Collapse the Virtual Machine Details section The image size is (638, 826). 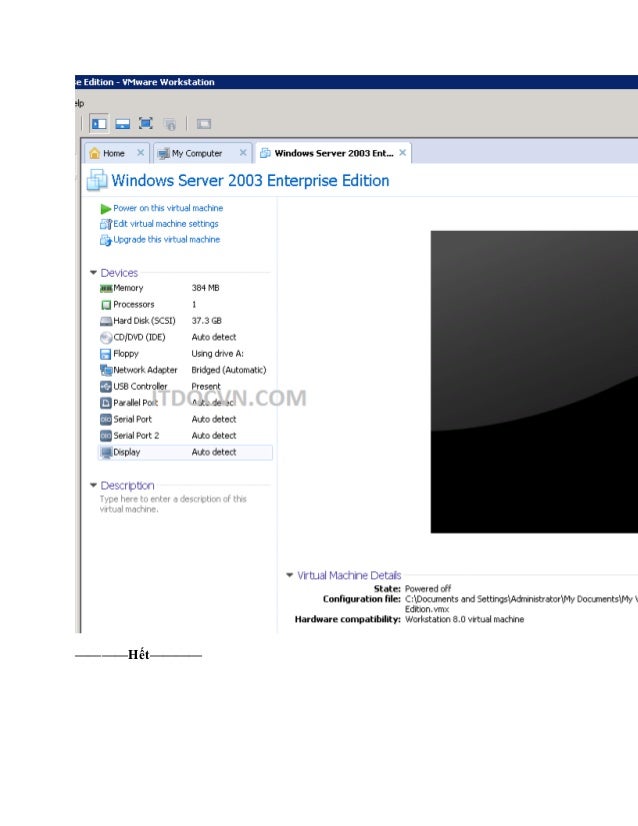pos(289,575)
